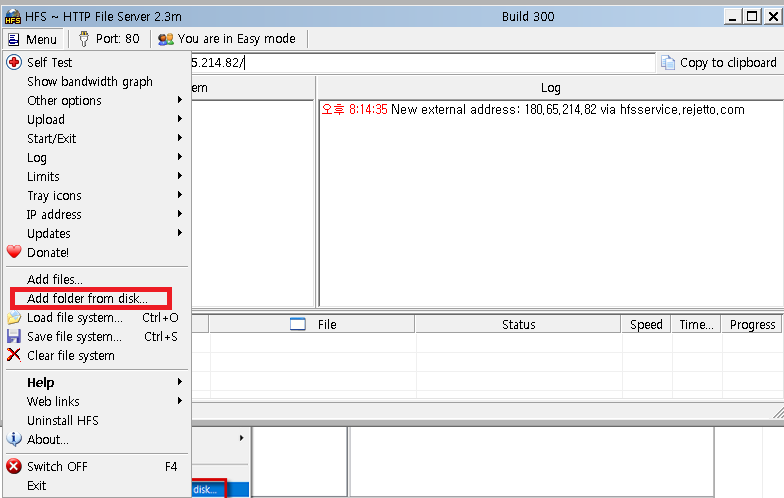Click the Menu toolbar icon
784x498 pixels.
click(14, 39)
